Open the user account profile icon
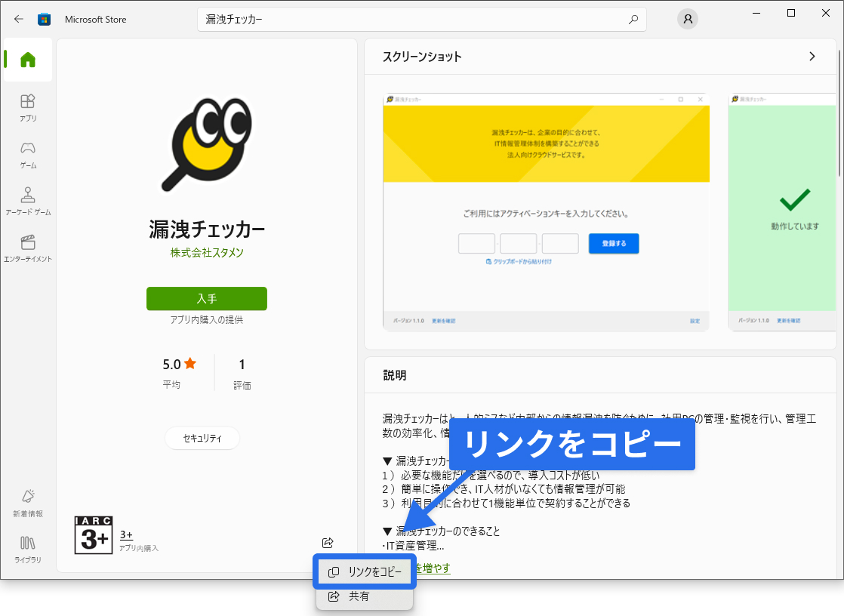844x616 pixels. click(x=688, y=20)
